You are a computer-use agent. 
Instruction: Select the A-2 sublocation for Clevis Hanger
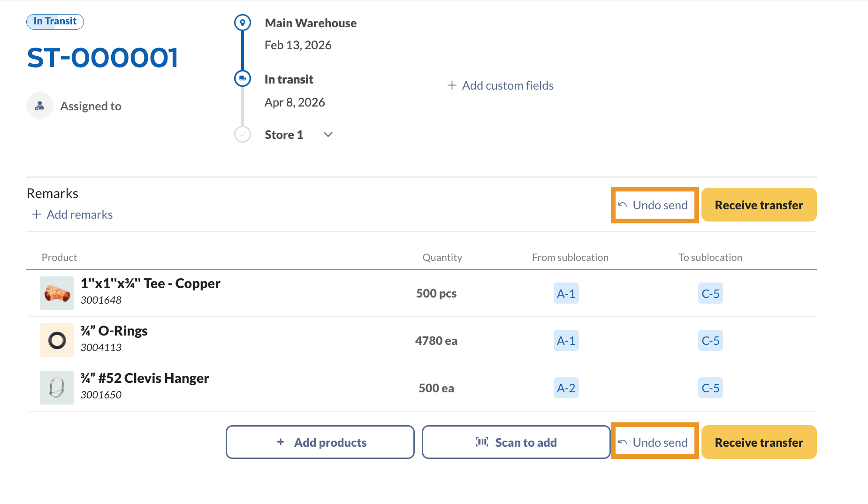coord(566,388)
